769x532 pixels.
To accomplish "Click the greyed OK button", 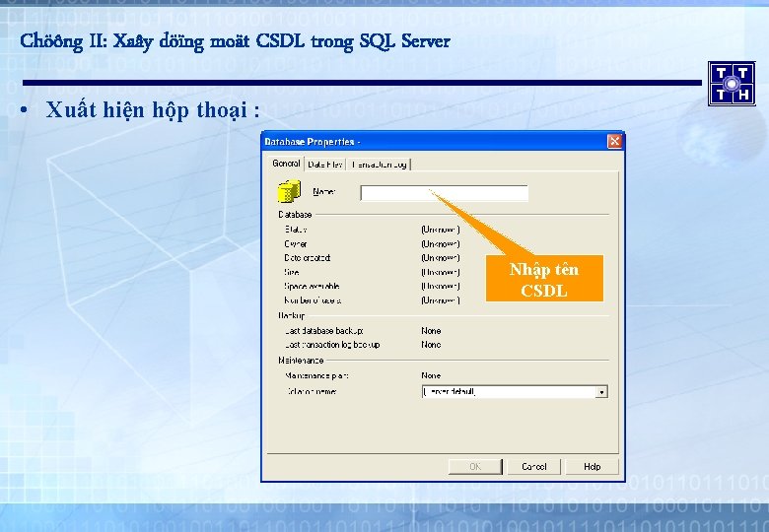I will [x=475, y=467].
